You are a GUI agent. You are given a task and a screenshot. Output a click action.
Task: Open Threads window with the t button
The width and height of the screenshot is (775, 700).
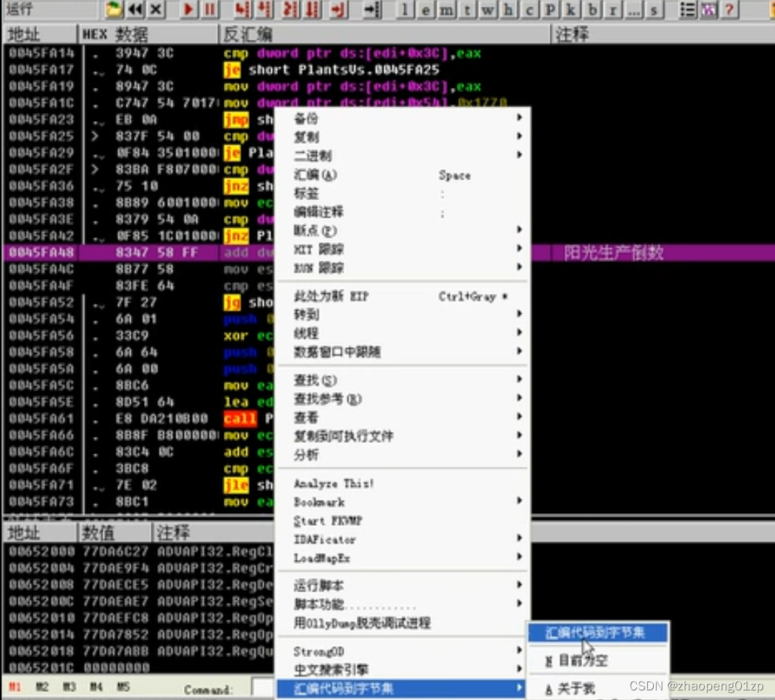click(467, 10)
